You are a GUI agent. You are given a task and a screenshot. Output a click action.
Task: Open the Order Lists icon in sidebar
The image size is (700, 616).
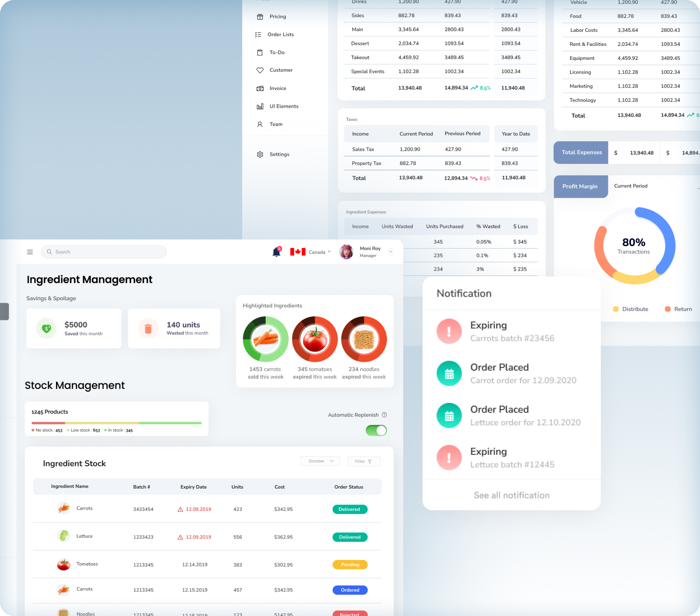[258, 34]
